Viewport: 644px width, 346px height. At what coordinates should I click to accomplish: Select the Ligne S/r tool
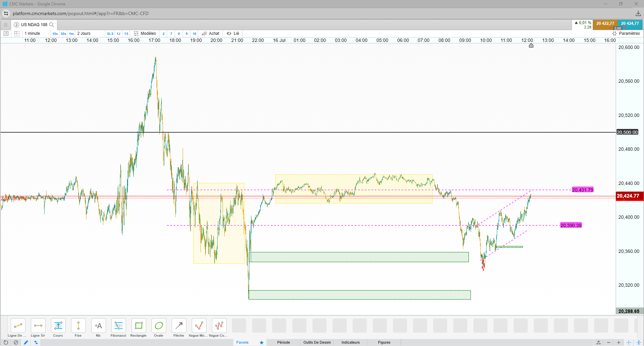click(x=38, y=328)
